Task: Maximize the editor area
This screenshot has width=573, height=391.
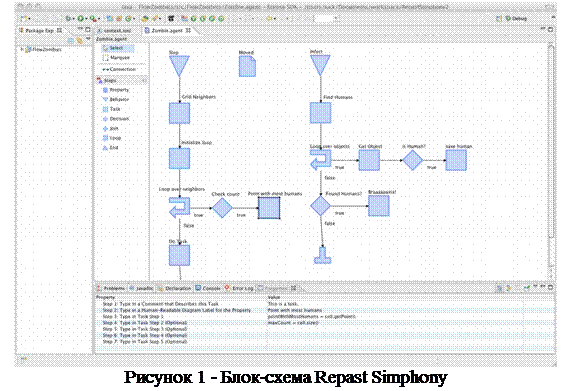Action: (550, 29)
